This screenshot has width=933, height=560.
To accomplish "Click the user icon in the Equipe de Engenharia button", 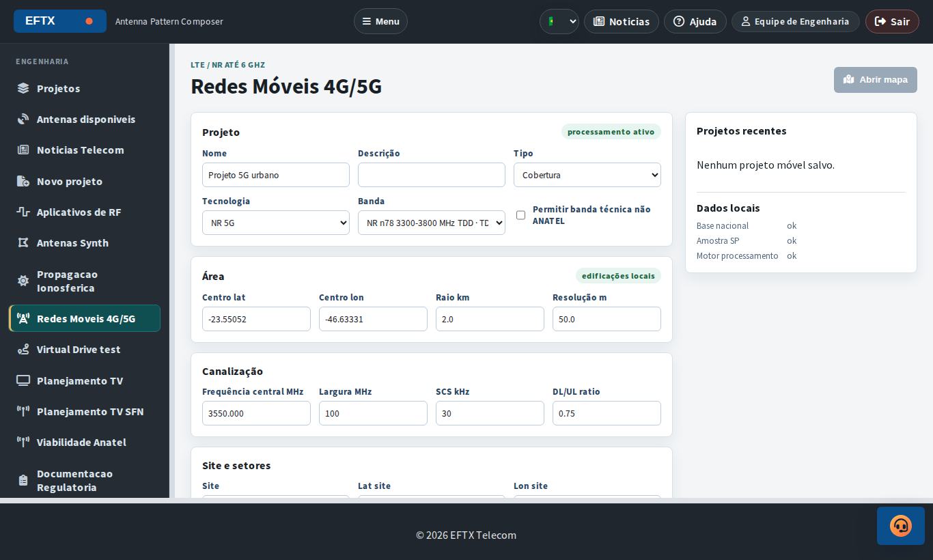I will [x=746, y=21].
